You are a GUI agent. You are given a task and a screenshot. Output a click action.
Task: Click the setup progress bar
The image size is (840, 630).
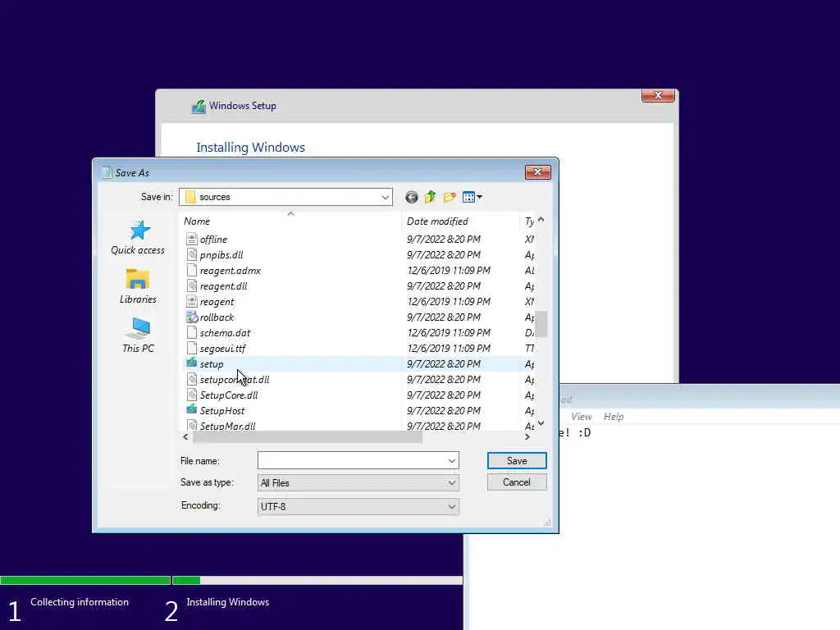point(231,580)
